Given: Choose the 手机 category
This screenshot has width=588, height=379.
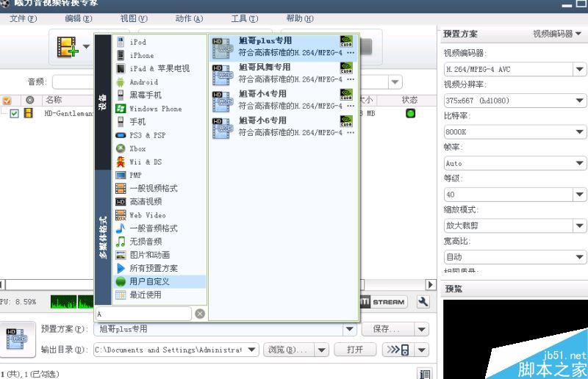Looking at the screenshot, I should tap(159, 122).
